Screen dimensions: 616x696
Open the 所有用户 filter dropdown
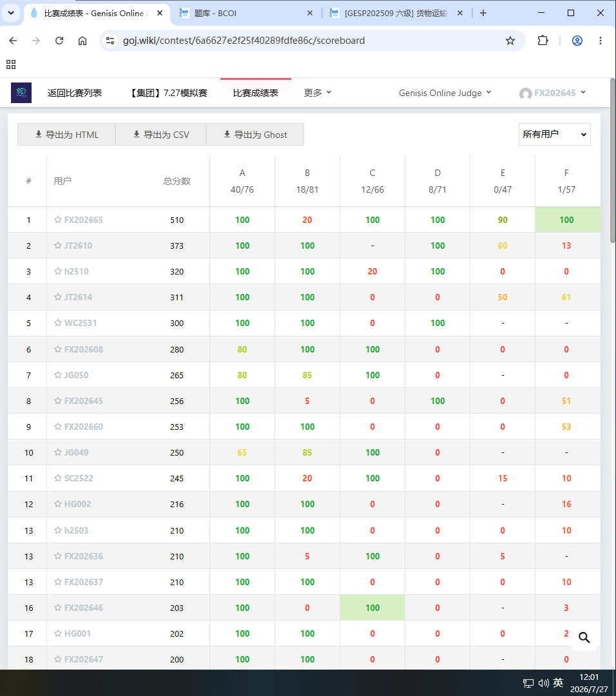(554, 134)
